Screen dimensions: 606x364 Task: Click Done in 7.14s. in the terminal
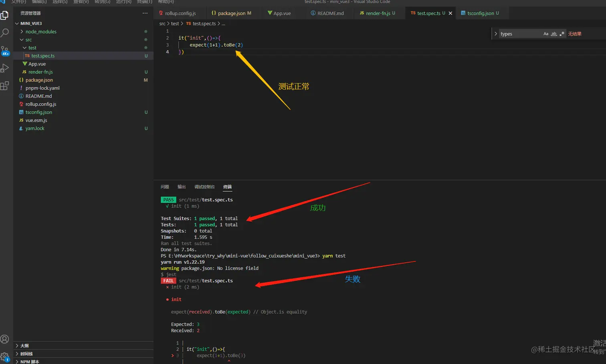click(179, 249)
